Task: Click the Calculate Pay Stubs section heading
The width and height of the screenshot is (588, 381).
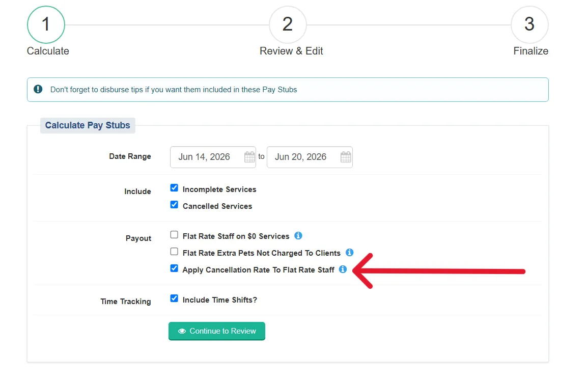Action: tap(88, 125)
